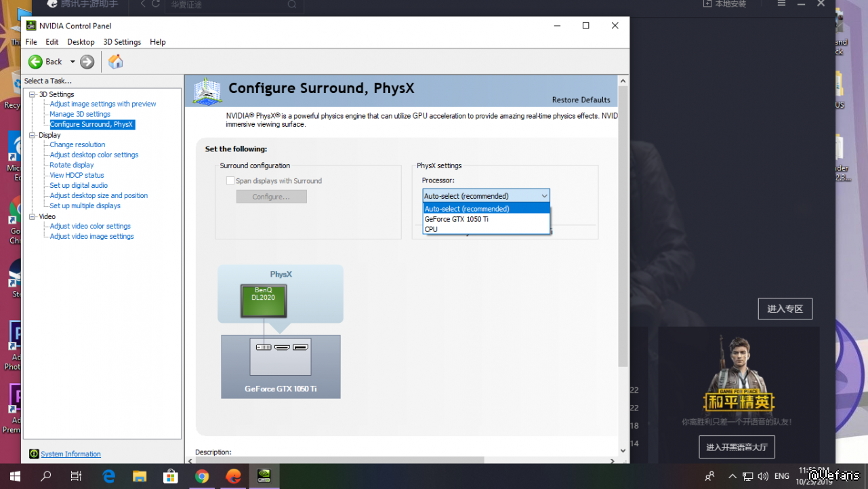
Task: Launch Microsoft Edge from the taskbar
Action: [108, 476]
